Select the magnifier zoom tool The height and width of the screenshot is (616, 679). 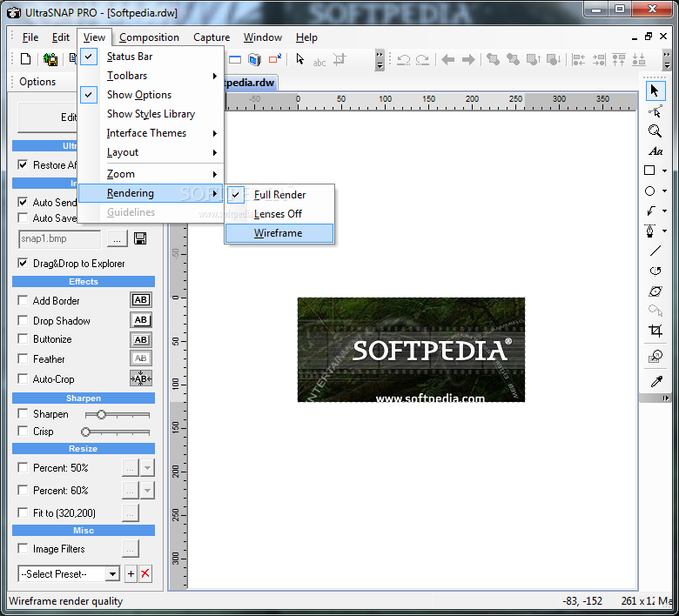click(655, 131)
